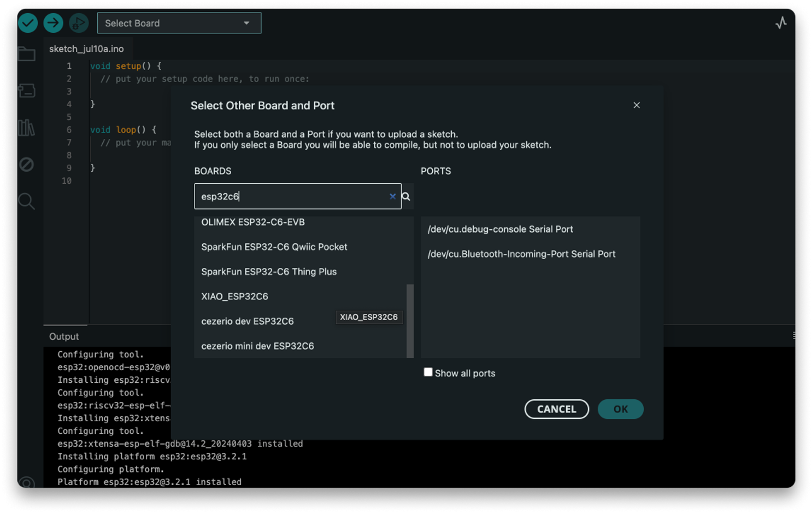Screen dimensions: 812x513
Task: Click 'Installing platform esp32:esp32@3.2.1' output line
Action: (152, 456)
